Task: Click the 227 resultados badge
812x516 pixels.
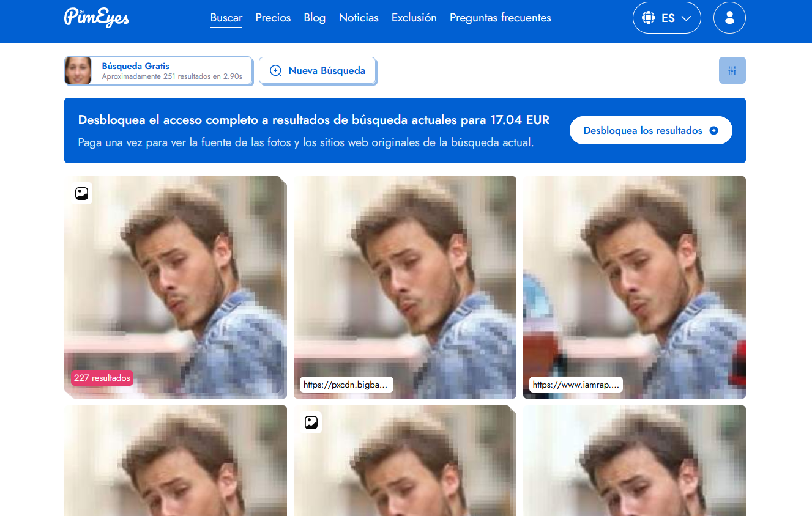Action: (x=102, y=378)
